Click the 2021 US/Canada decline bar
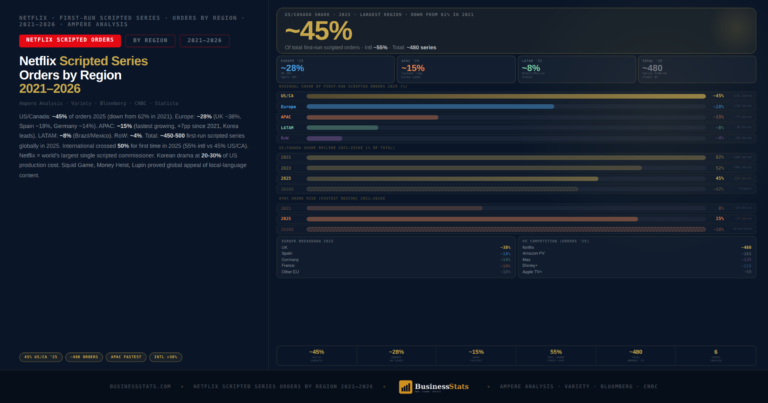 506,158
